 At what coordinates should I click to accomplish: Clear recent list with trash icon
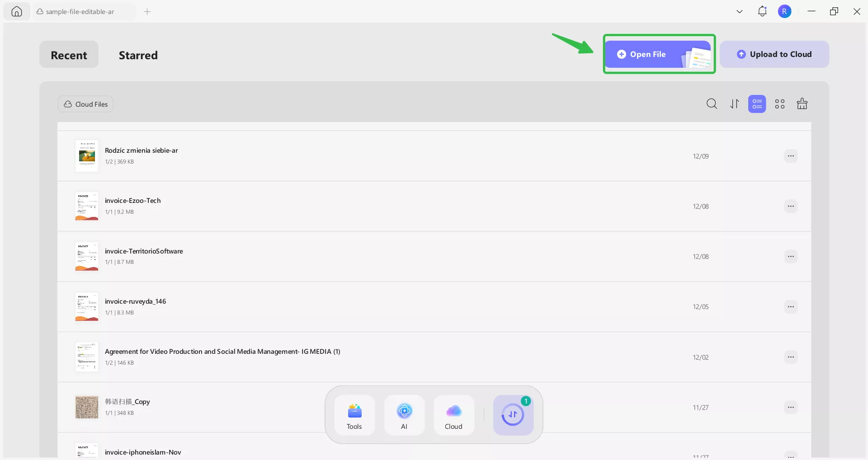802,104
